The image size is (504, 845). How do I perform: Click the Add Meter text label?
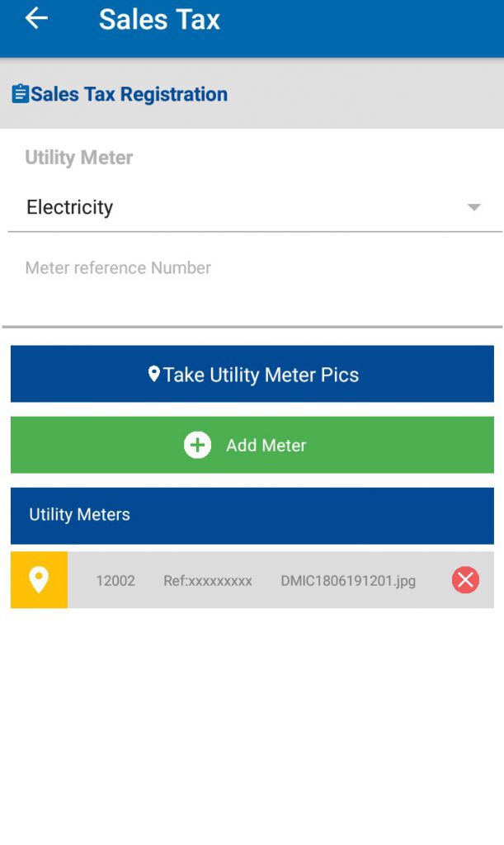point(266,446)
